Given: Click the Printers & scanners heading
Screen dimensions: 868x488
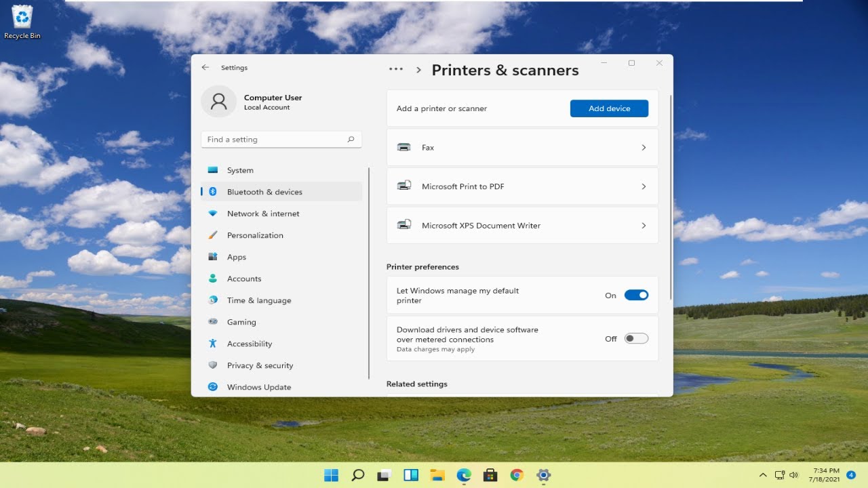Looking at the screenshot, I should coord(505,70).
